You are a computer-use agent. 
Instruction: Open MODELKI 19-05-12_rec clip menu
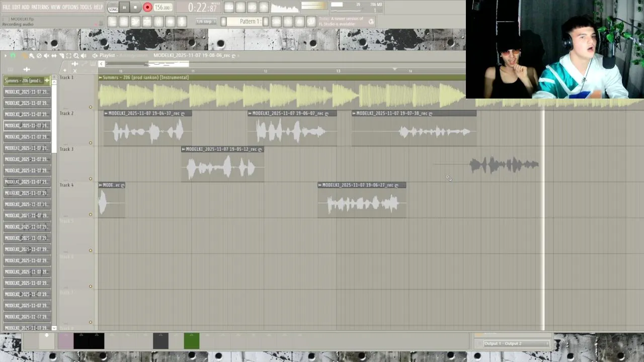pos(184,149)
